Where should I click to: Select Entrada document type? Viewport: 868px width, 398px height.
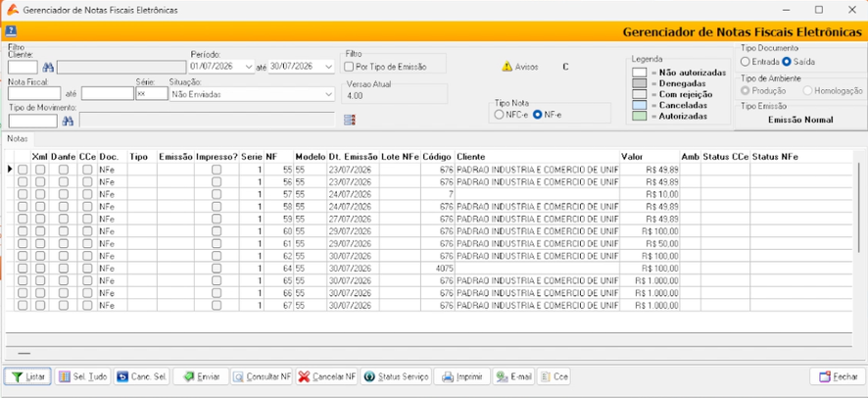point(746,62)
